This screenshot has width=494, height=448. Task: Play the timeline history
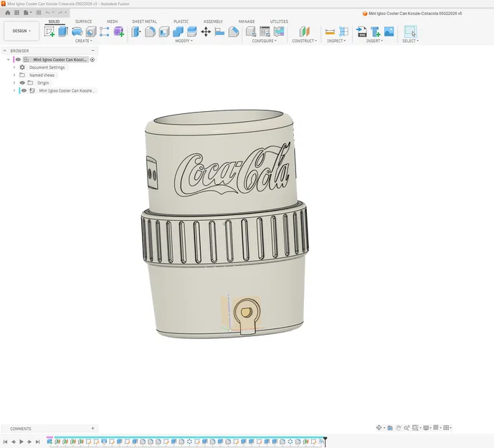(22, 442)
